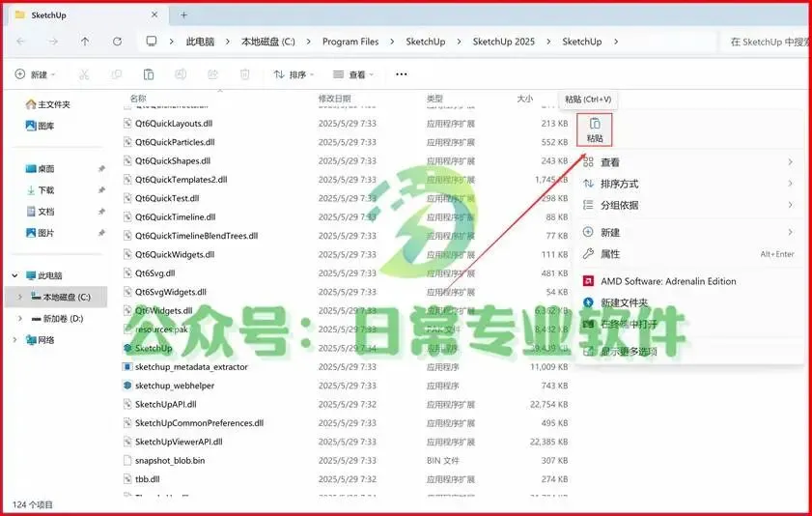
Task: Open 下载 in the quick access list
Action: (40, 190)
